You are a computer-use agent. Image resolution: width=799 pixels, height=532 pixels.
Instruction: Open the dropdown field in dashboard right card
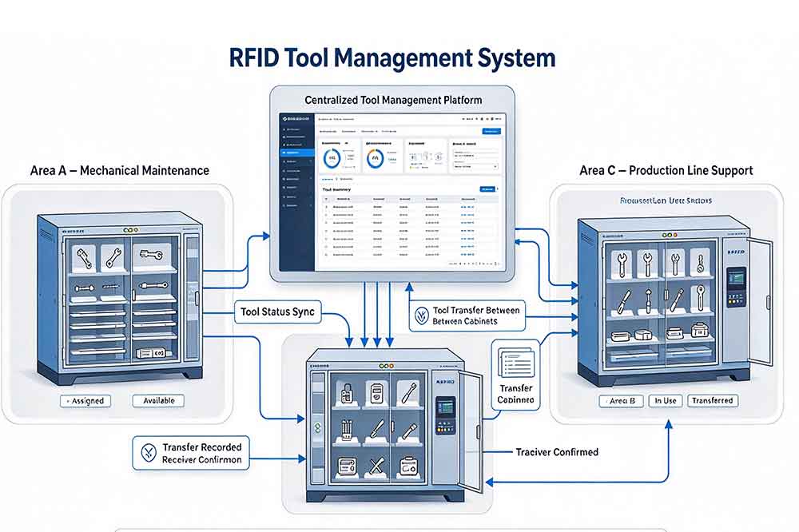(x=475, y=166)
